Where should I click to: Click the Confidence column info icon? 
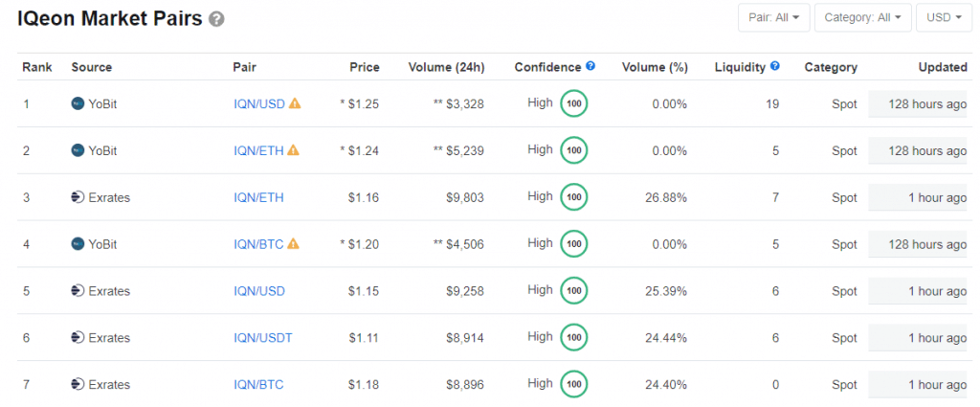(x=590, y=66)
